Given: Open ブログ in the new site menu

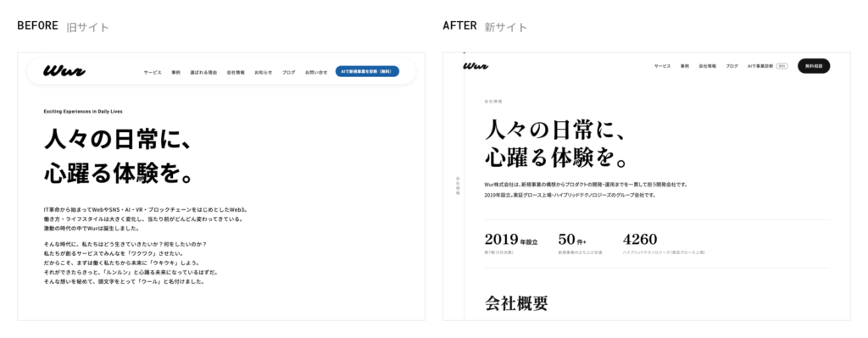Looking at the screenshot, I should [x=732, y=66].
